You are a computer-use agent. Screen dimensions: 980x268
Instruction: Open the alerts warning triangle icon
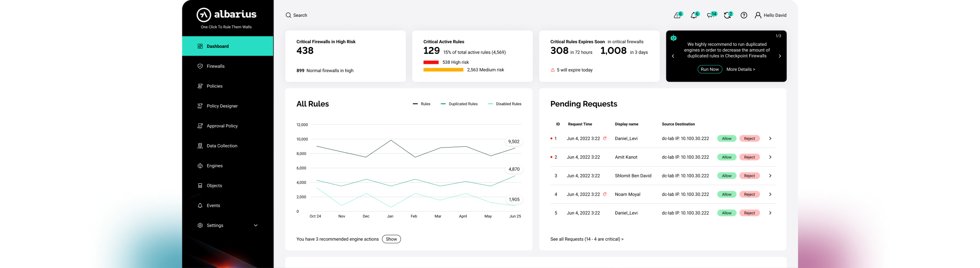coord(677,15)
